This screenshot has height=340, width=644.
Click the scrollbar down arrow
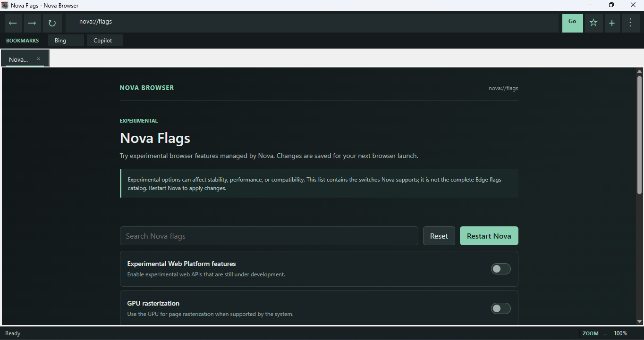click(x=640, y=321)
